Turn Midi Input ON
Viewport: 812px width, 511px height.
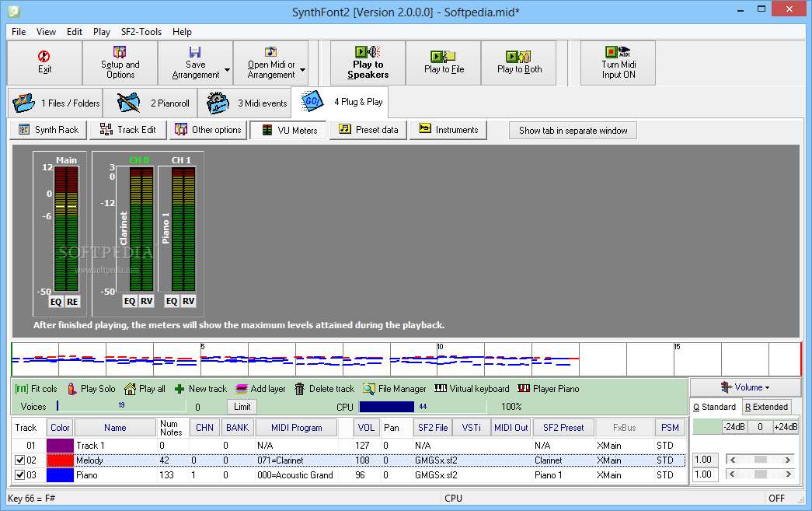(x=618, y=63)
